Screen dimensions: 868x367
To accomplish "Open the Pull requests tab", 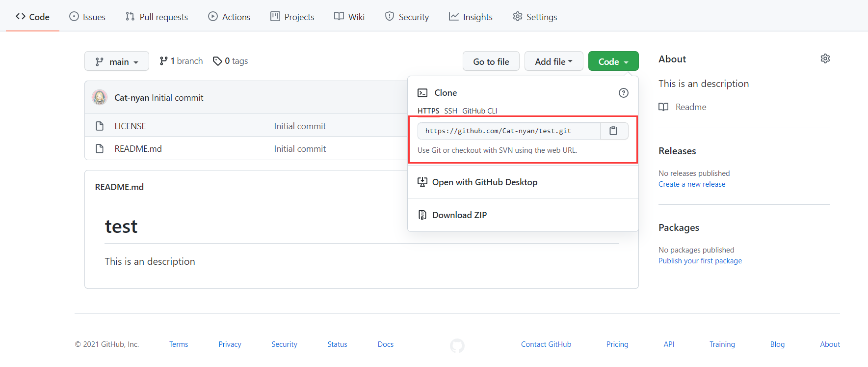I will [x=157, y=17].
